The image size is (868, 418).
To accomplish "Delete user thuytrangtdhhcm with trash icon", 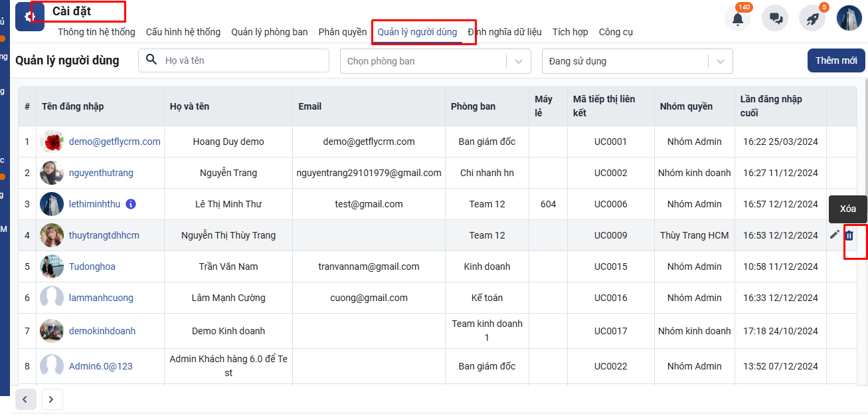I will click(x=849, y=235).
